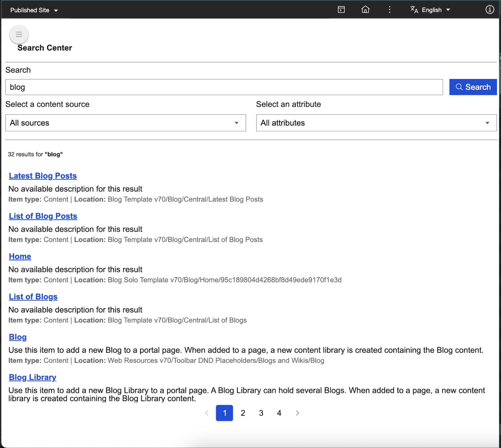Open the English language selector
The height and width of the screenshot is (448, 501).
point(431,9)
